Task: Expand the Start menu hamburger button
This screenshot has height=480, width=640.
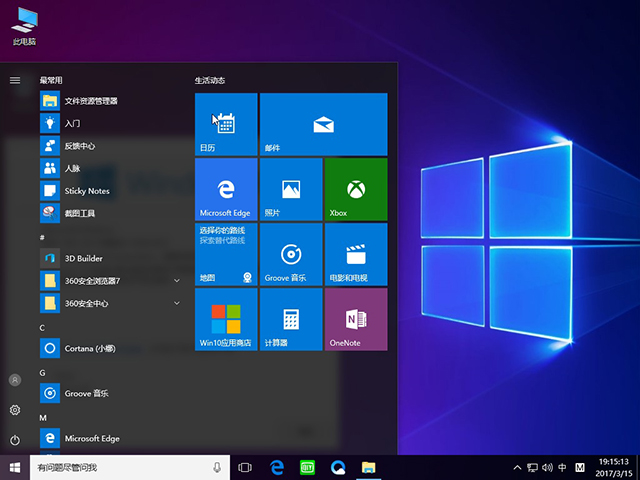Action: click(x=15, y=80)
